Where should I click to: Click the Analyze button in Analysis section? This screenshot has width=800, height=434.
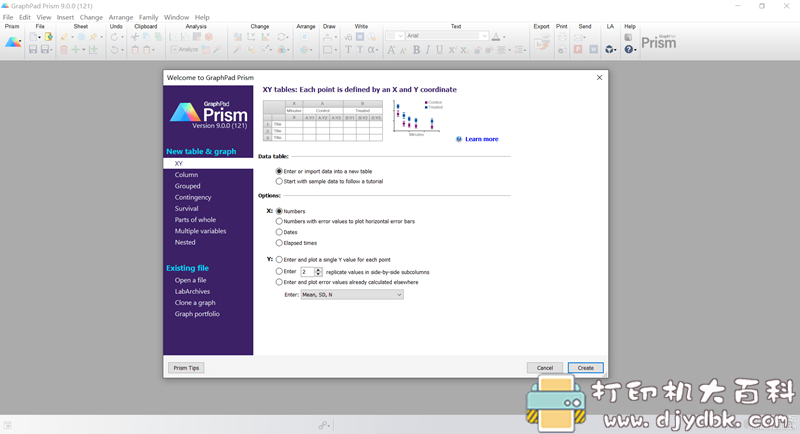[185, 49]
